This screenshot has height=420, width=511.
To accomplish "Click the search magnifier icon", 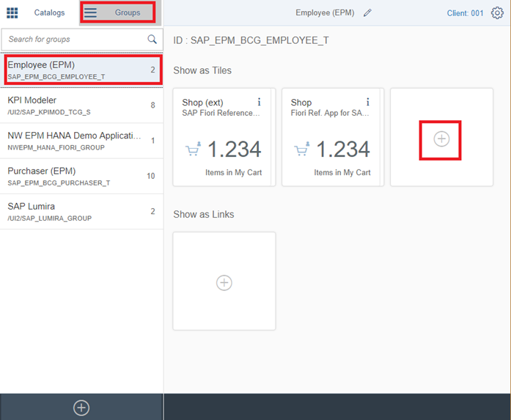I will point(152,40).
